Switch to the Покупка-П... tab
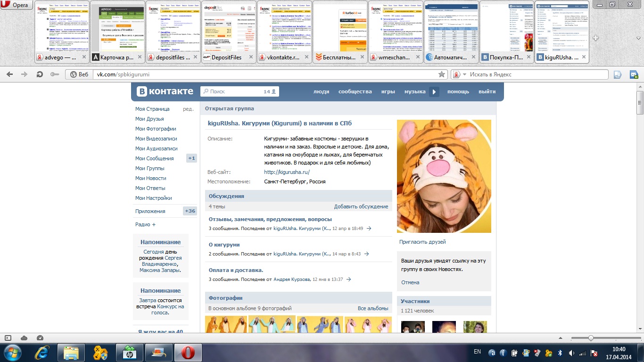Image resolution: width=644 pixels, height=362 pixels. coord(506,32)
